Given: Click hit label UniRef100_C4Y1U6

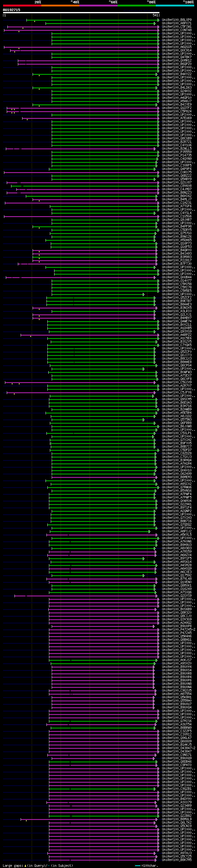Looking at the screenshot, I should click(177, 145).
